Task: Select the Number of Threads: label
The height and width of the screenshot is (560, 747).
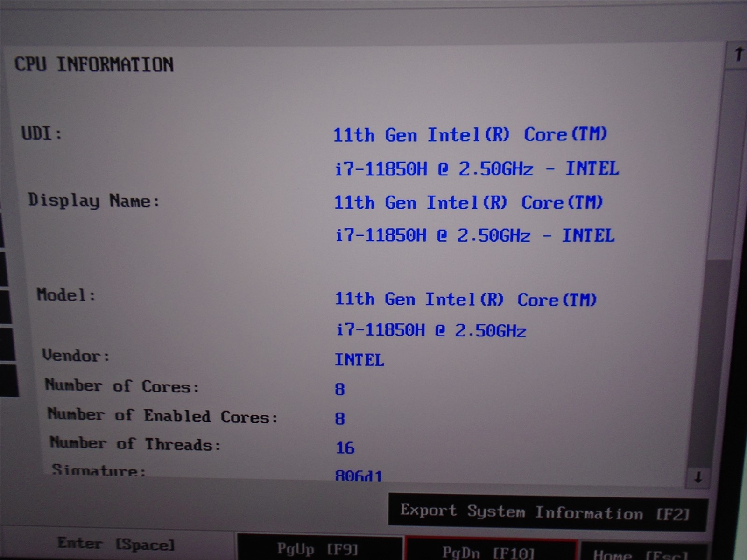Action: tap(135, 444)
